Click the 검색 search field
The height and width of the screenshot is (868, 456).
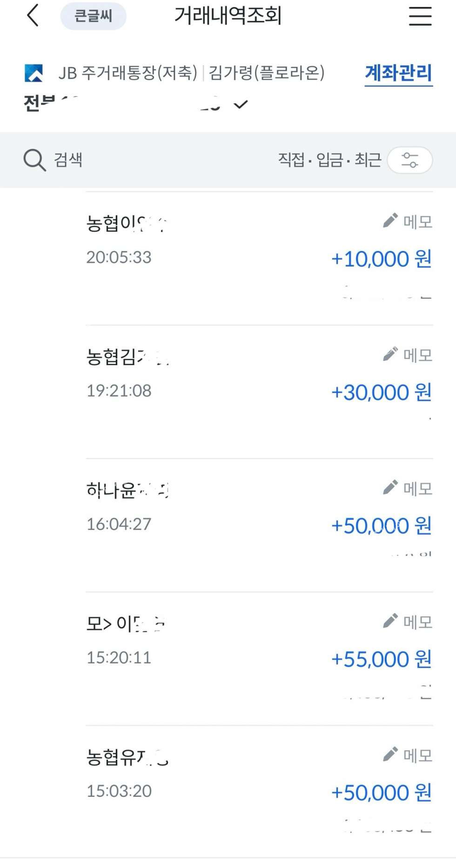(x=68, y=160)
